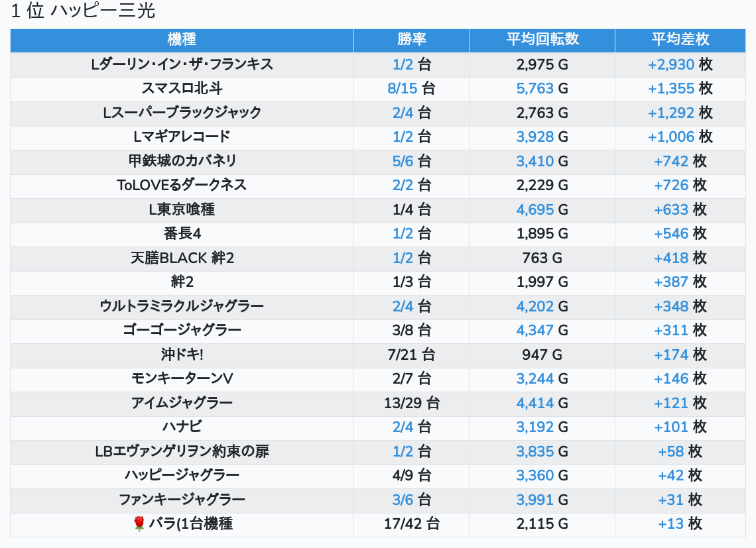Select the ハナビ machine name
The image size is (756, 548).
click(x=182, y=427)
